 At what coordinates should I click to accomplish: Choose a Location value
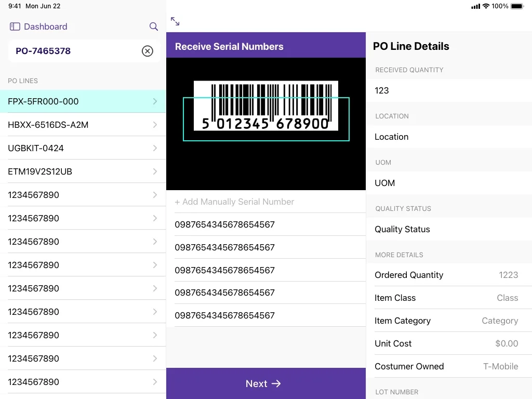(449, 137)
